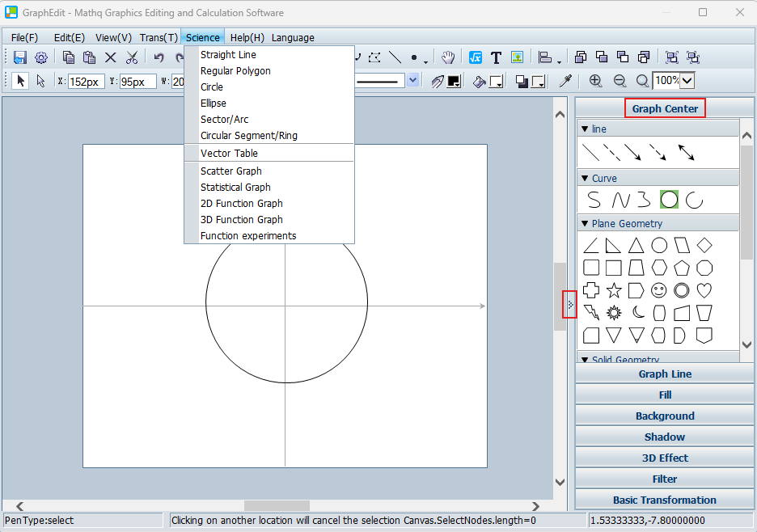
Task: Select the straight line drawing tool in the toolbar
Action: [395, 57]
